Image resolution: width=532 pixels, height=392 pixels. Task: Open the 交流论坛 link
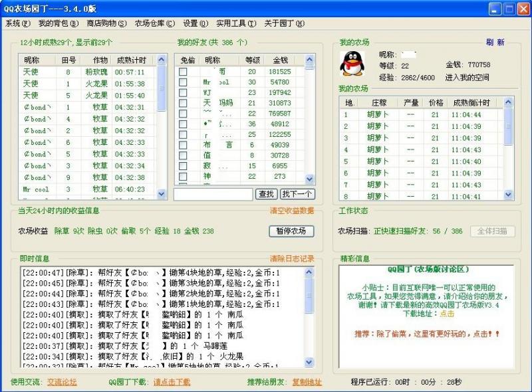[x=62, y=382]
